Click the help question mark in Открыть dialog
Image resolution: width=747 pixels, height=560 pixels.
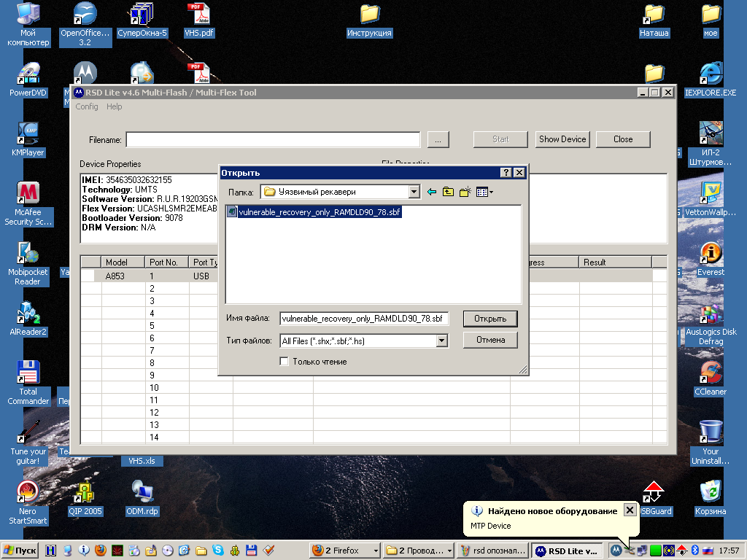coord(506,172)
